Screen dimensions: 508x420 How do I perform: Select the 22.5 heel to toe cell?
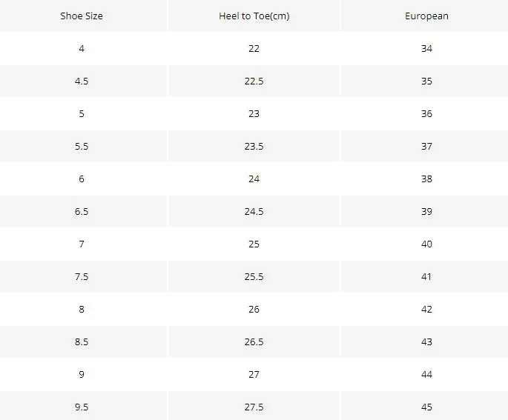point(254,81)
